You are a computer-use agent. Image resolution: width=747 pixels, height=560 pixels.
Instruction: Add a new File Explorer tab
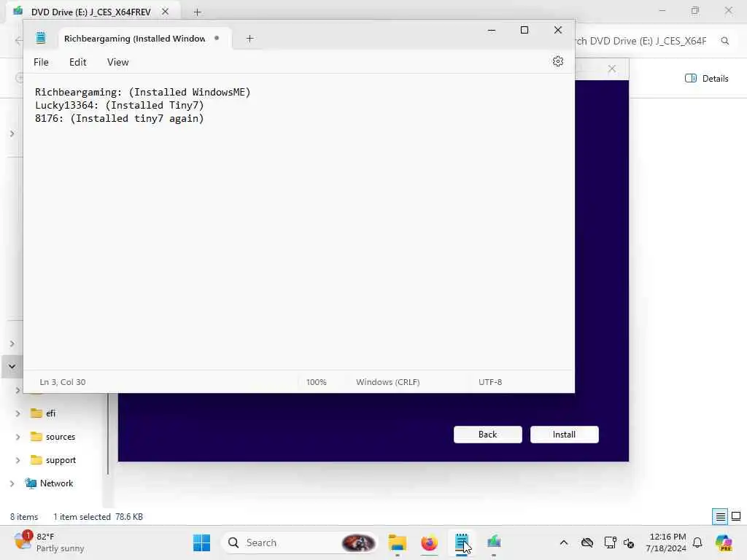click(197, 12)
